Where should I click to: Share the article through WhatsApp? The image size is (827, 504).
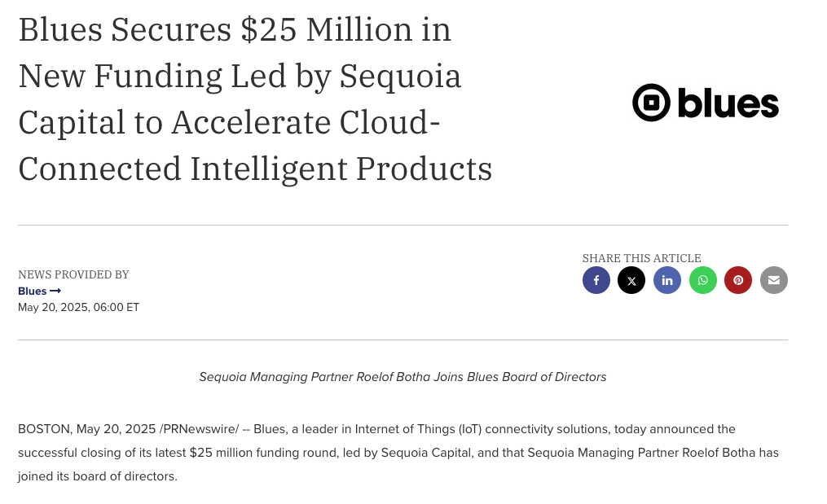point(702,280)
